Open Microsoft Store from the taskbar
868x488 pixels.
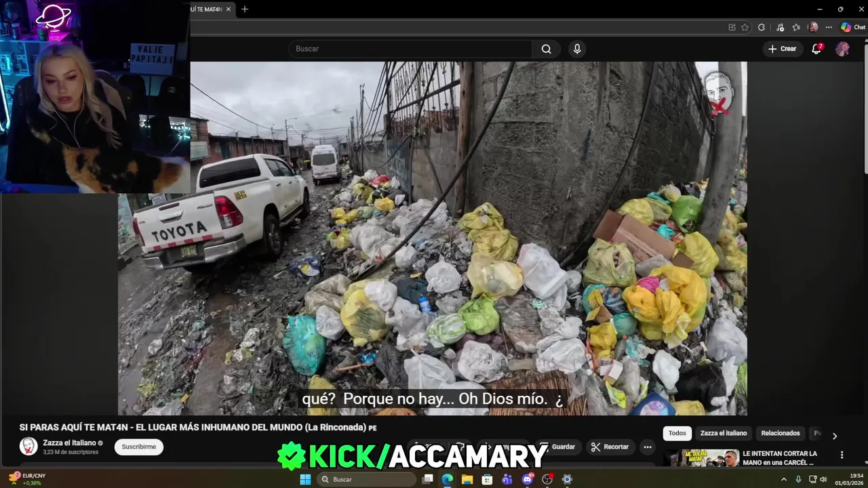[x=487, y=479]
